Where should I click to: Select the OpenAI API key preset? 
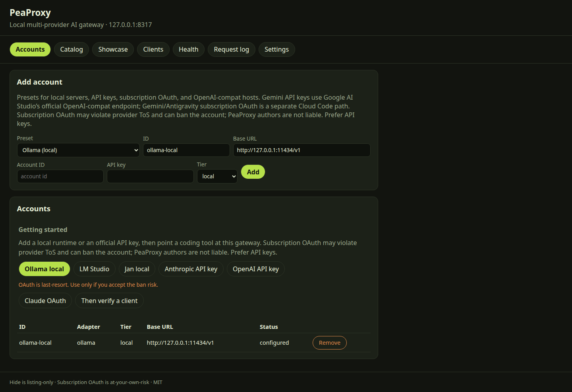click(x=256, y=269)
